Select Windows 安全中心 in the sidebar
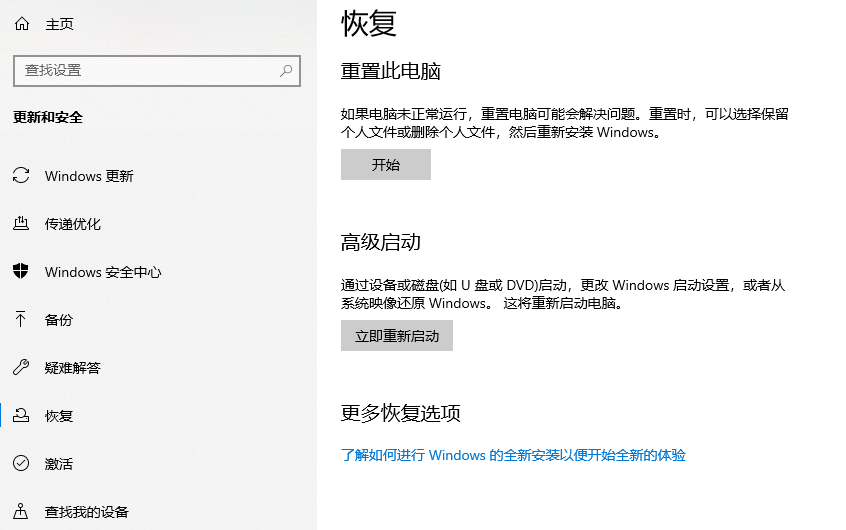This screenshot has height=530, width=846. pos(103,272)
